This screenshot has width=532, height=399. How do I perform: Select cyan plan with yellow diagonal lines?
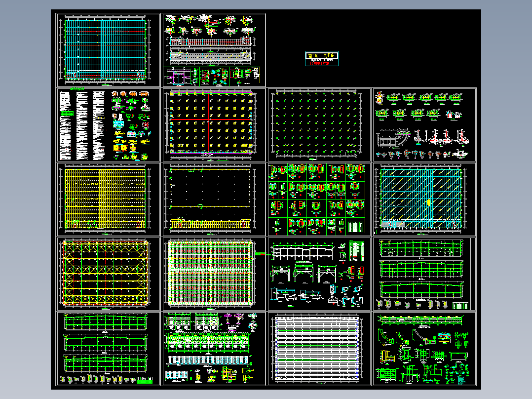[424, 199]
